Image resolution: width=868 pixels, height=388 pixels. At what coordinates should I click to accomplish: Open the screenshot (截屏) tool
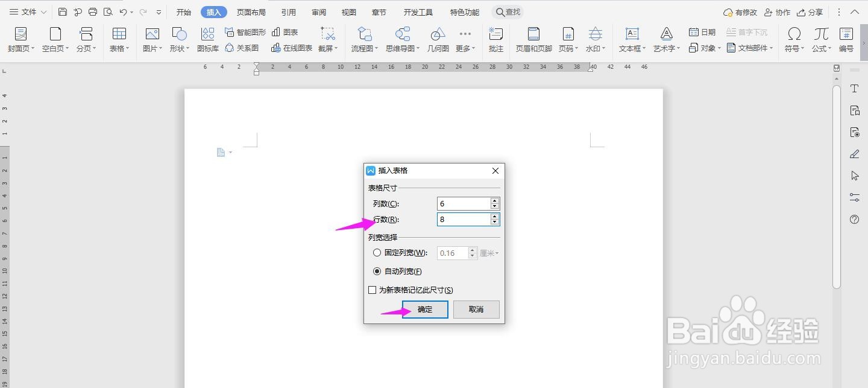click(x=328, y=39)
